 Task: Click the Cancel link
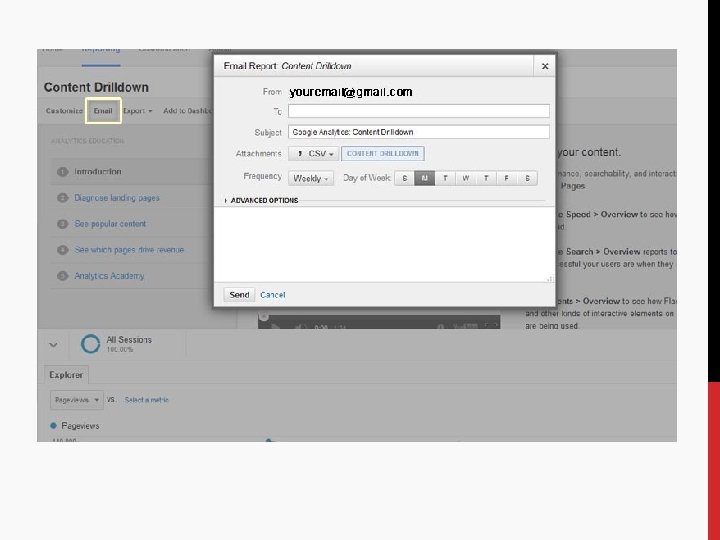tap(273, 295)
